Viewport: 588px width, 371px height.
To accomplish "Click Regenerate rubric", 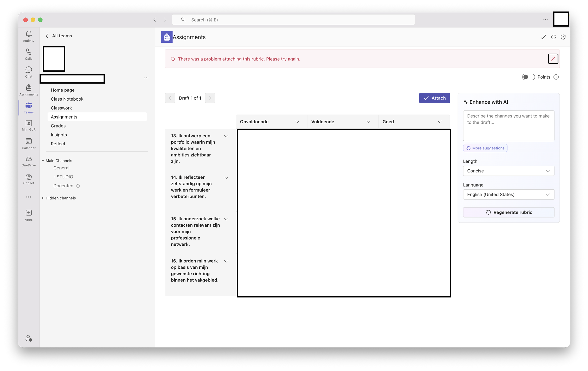I will (x=508, y=212).
